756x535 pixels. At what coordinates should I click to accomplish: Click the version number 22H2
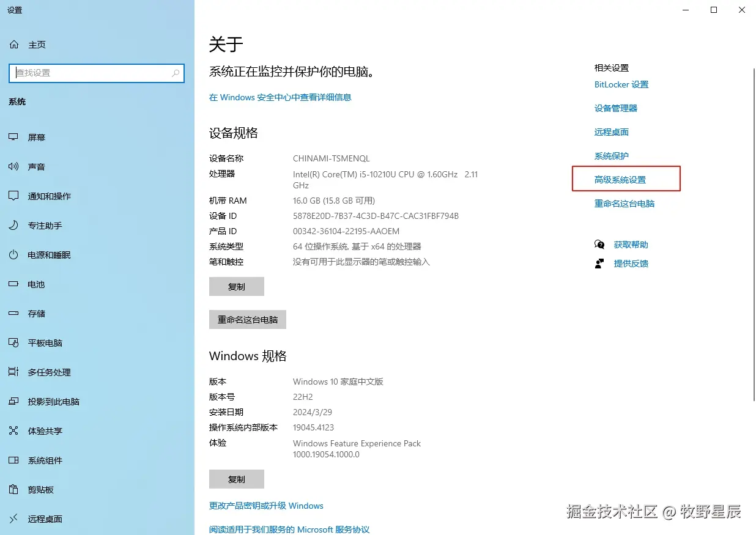[x=303, y=397]
